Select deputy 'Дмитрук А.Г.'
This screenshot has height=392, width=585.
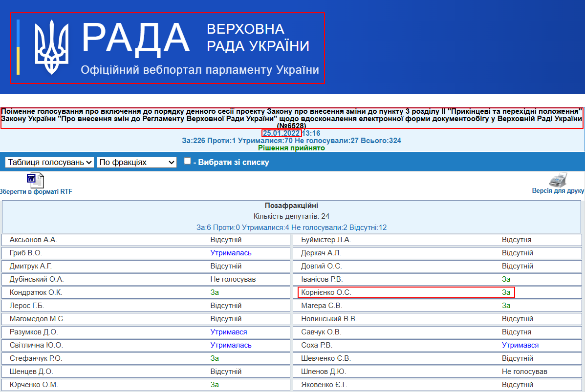pos(31,266)
